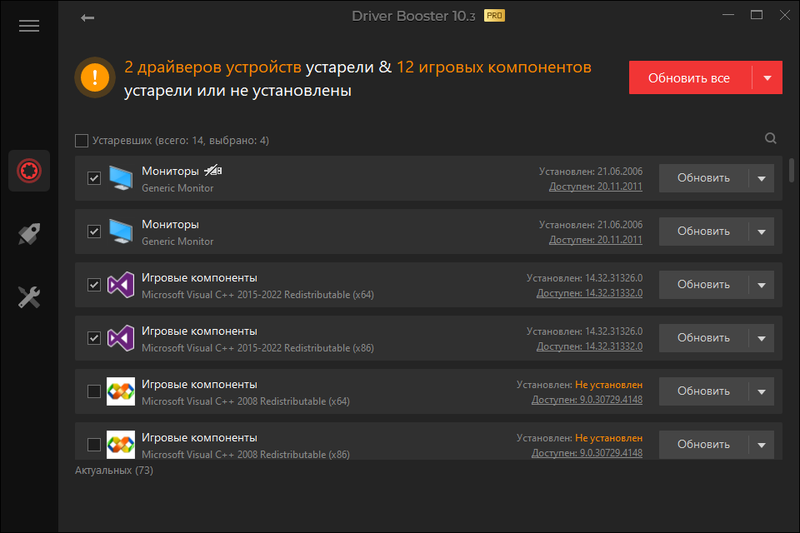Click '12 игровых компонентов' orange text

[494, 67]
